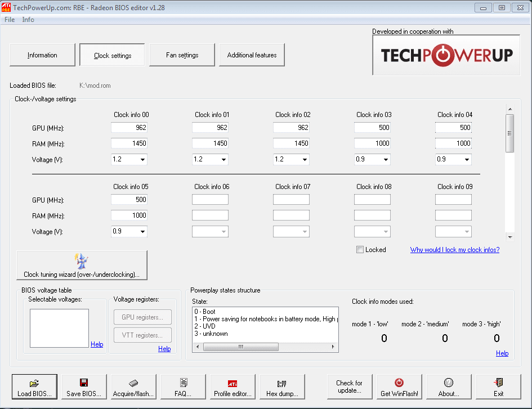Click Help link beside Selectable voltages

[x=97, y=344]
